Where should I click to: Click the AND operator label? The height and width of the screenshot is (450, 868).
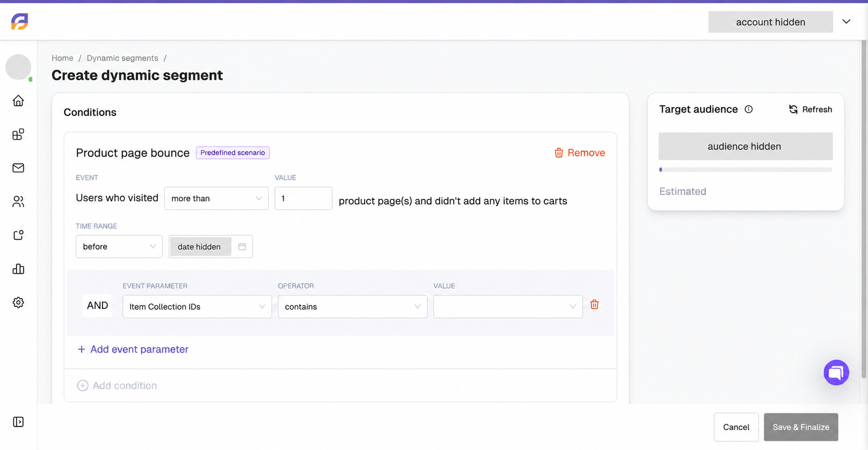98,305
